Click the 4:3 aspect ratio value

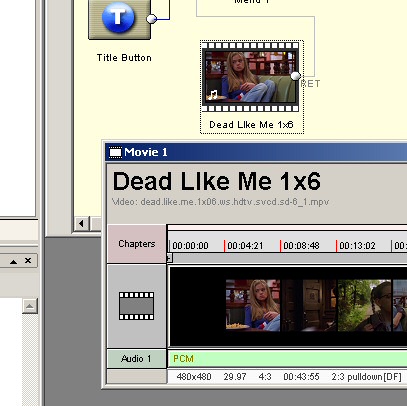pyautogui.click(x=265, y=377)
